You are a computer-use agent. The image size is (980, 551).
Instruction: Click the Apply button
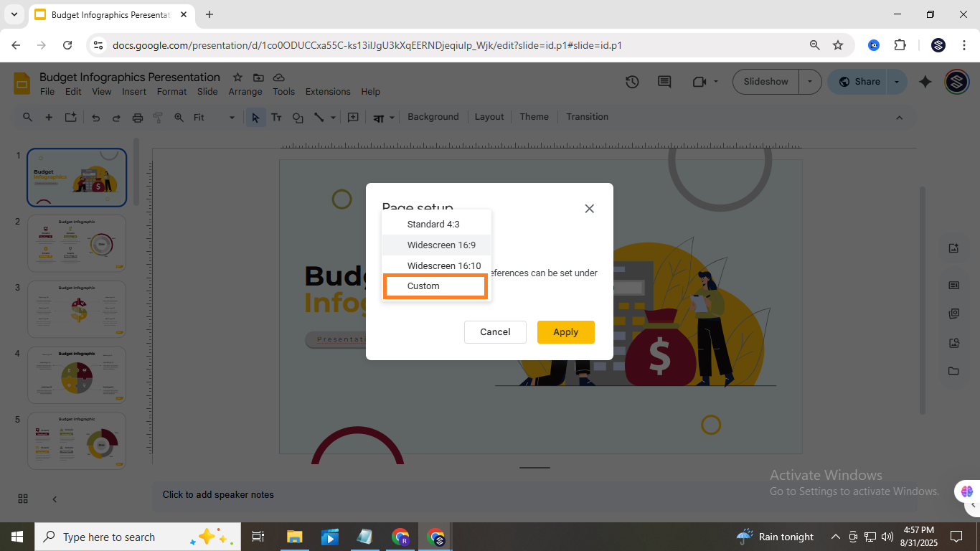pos(565,332)
